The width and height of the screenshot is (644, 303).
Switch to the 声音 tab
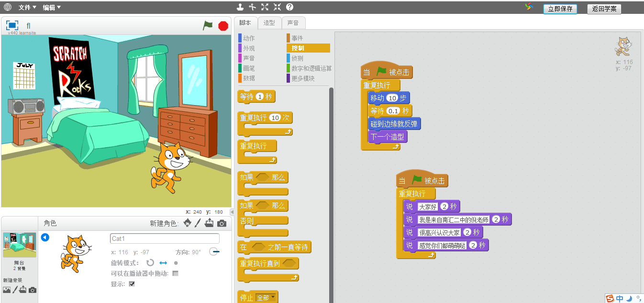tap(293, 22)
